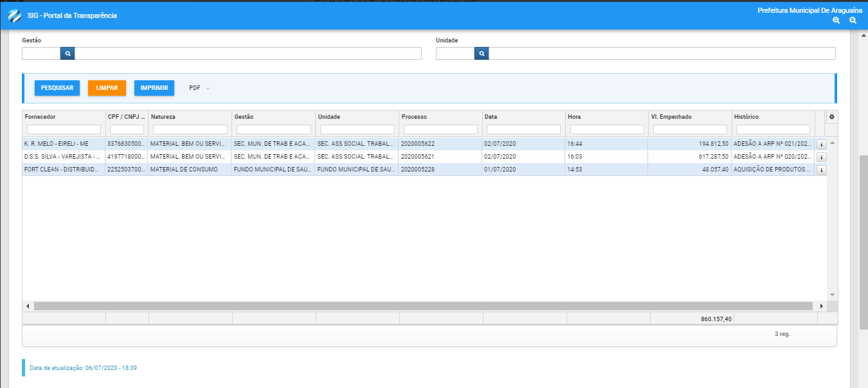Click the zoom out magnifier icon
The width and height of the screenshot is (868, 388).
click(x=853, y=21)
